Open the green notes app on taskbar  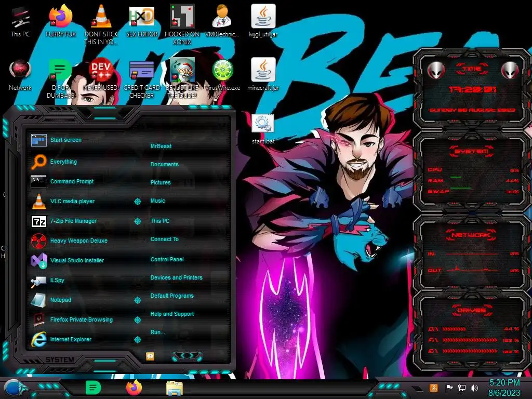[94, 388]
